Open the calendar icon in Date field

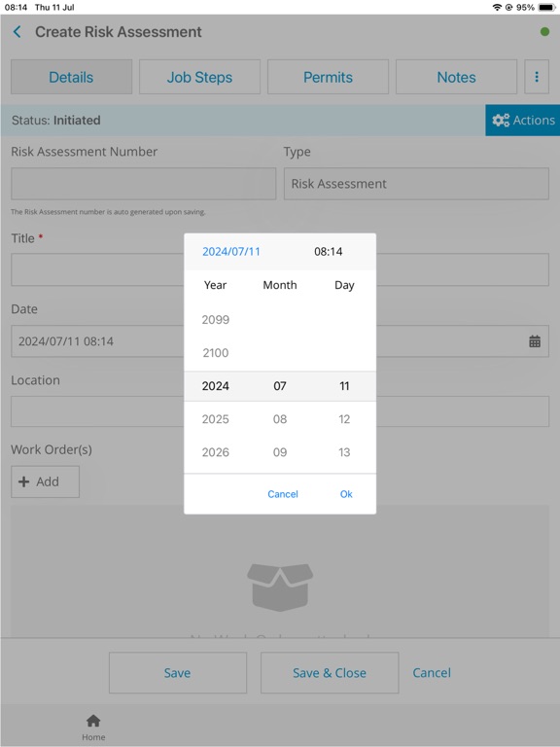pos(535,341)
